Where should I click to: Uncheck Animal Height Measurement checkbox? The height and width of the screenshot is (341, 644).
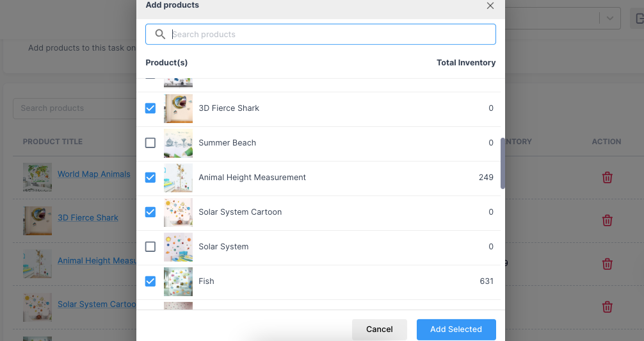150,178
